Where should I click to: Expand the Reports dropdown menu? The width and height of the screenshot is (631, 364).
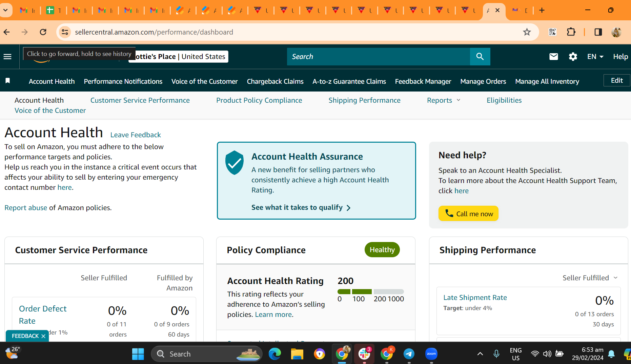click(x=444, y=100)
